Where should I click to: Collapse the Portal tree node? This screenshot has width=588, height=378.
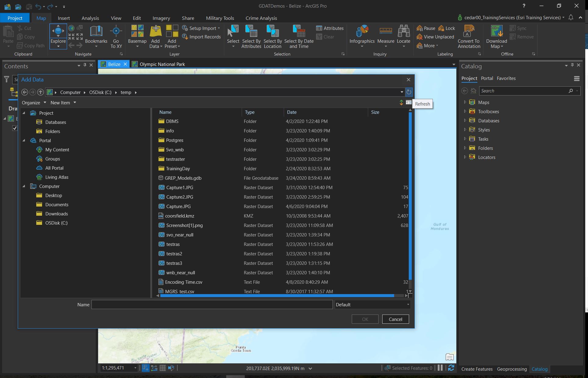pos(24,140)
